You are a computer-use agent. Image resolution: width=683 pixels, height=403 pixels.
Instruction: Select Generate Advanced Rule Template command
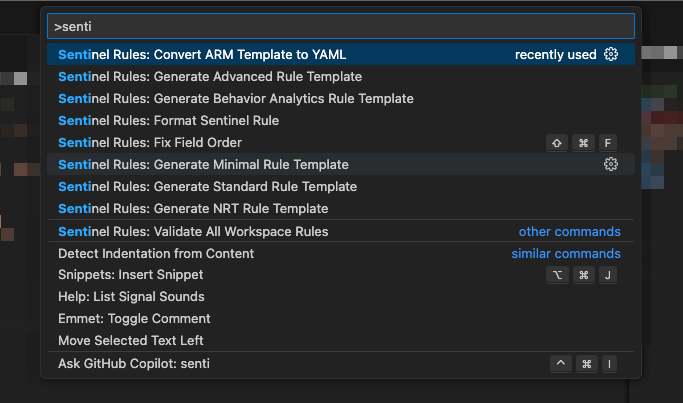coord(341,77)
